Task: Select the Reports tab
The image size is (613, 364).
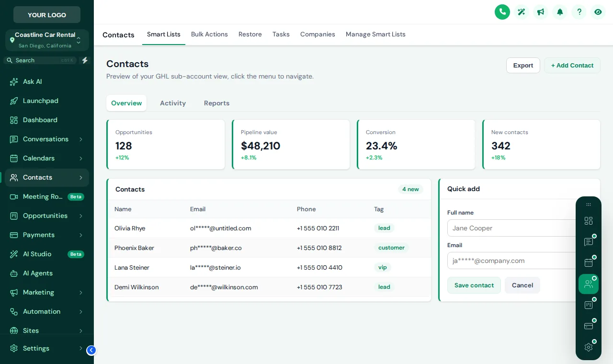Action: [216, 103]
